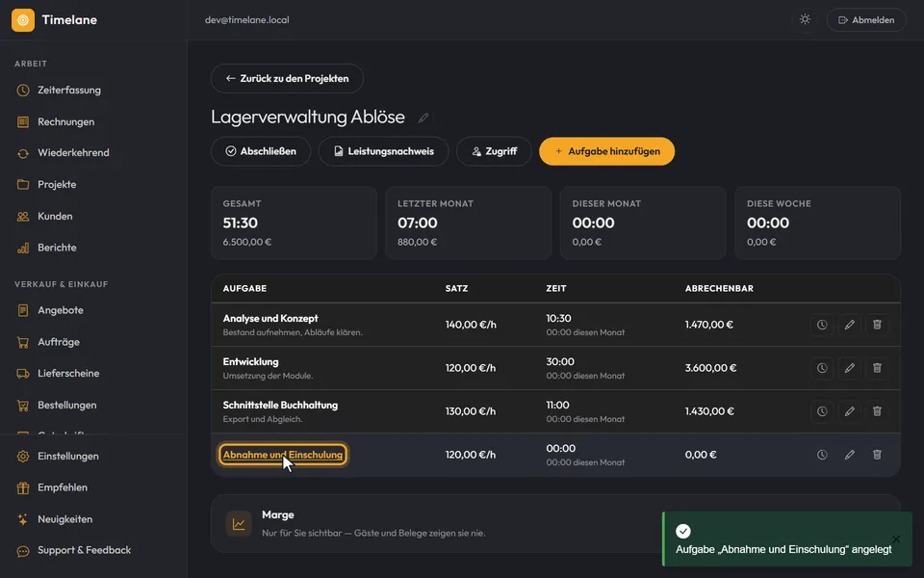Click dev@timelane.local account text
This screenshot has width=924, height=578.
click(247, 20)
